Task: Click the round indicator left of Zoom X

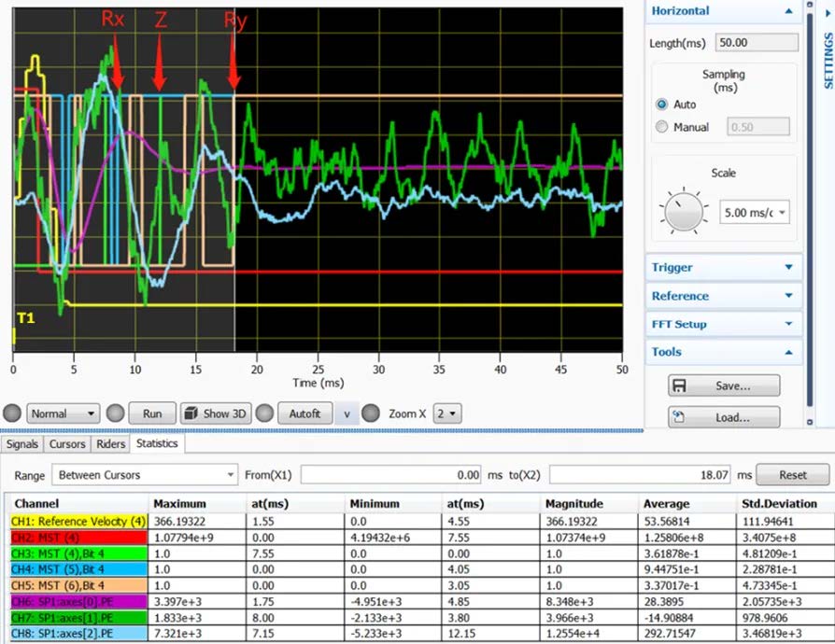Action: tap(370, 413)
